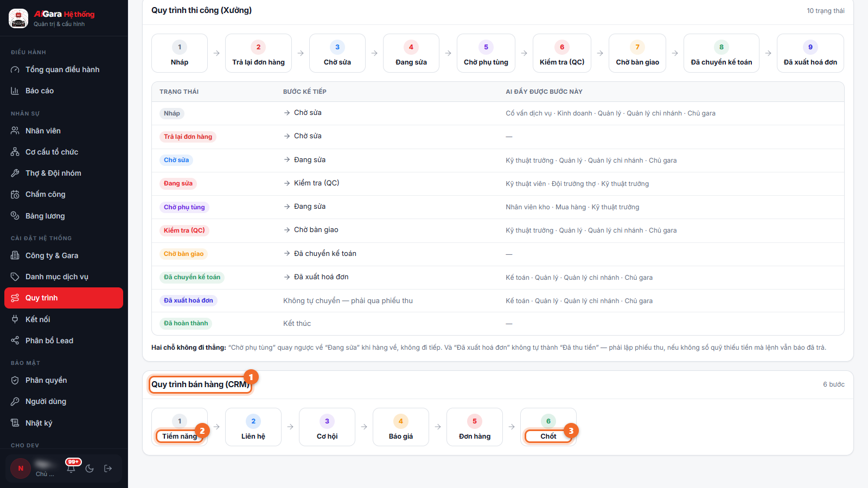Click the logout arrow icon

(108, 468)
